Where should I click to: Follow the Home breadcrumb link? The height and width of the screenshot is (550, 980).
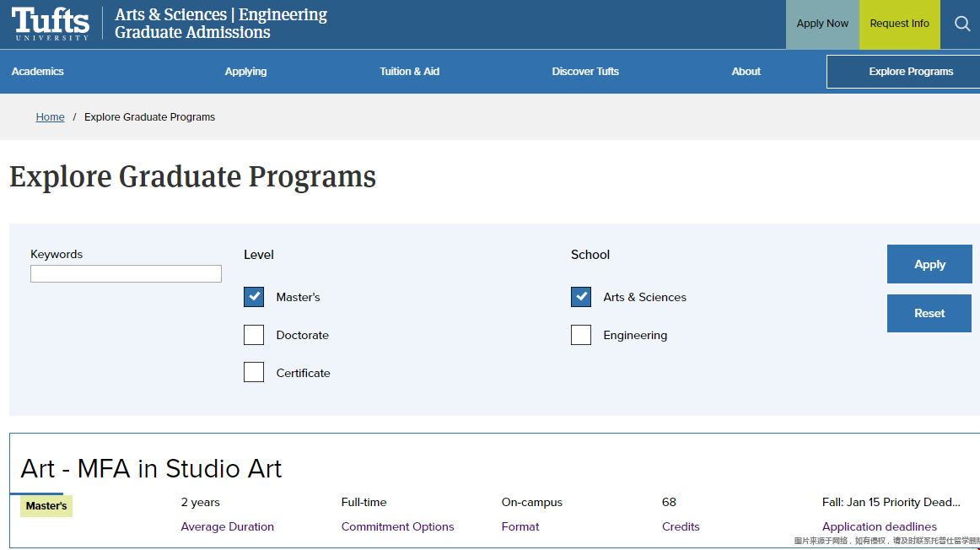pyautogui.click(x=50, y=117)
